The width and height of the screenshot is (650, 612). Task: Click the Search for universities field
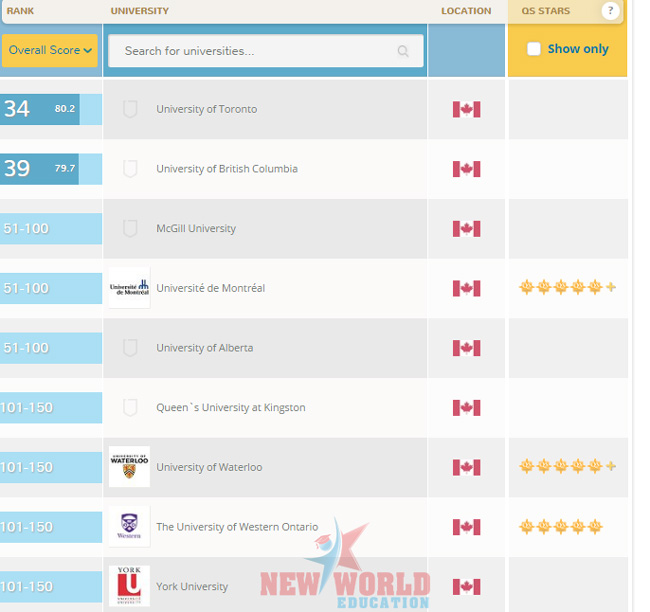click(x=255, y=51)
